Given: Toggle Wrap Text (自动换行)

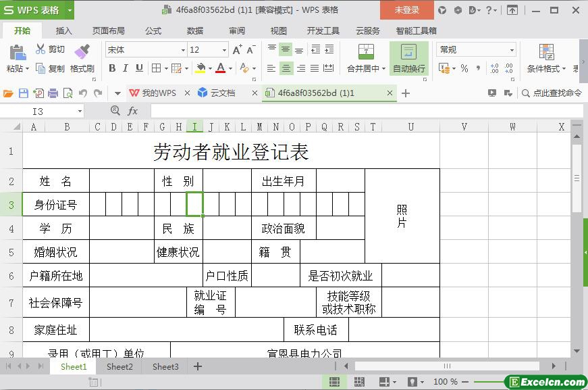Looking at the screenshot, I should 408,59.
